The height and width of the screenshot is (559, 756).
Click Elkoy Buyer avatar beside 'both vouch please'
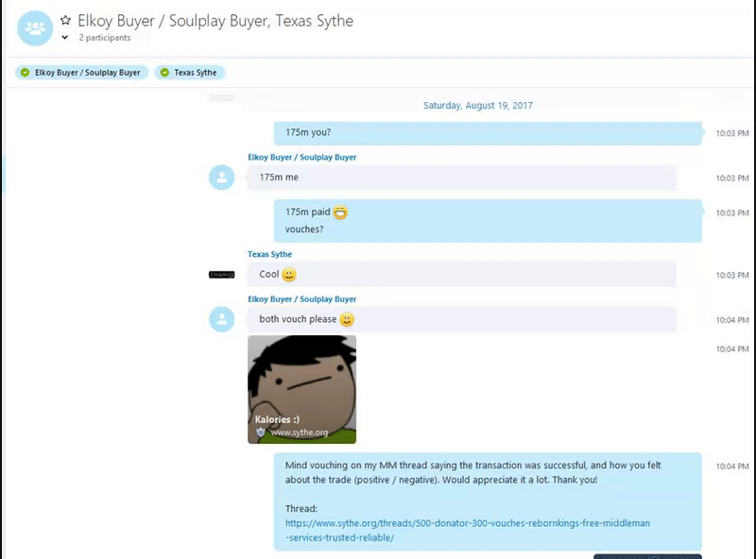point(222,319)
